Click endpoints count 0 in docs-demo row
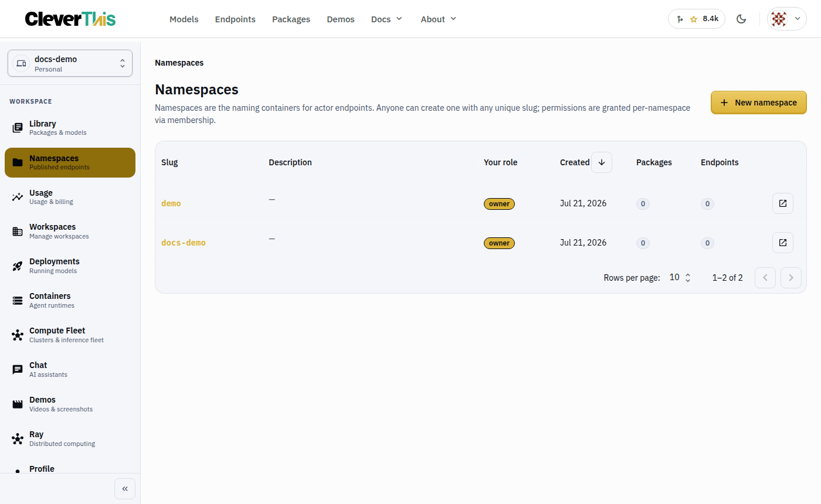 click(707, 243)
